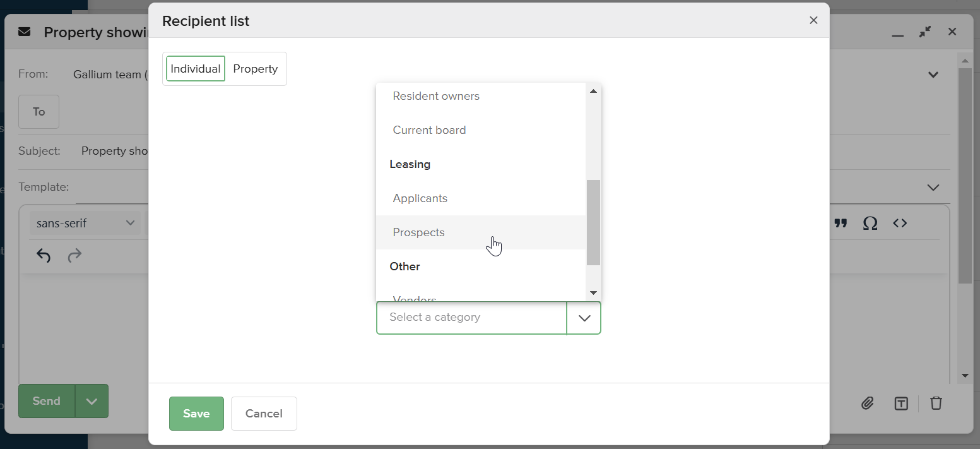This screenshot has height=449, width=980.
Task: Pick Applicants under Leasing
Action: coord(481,198)
